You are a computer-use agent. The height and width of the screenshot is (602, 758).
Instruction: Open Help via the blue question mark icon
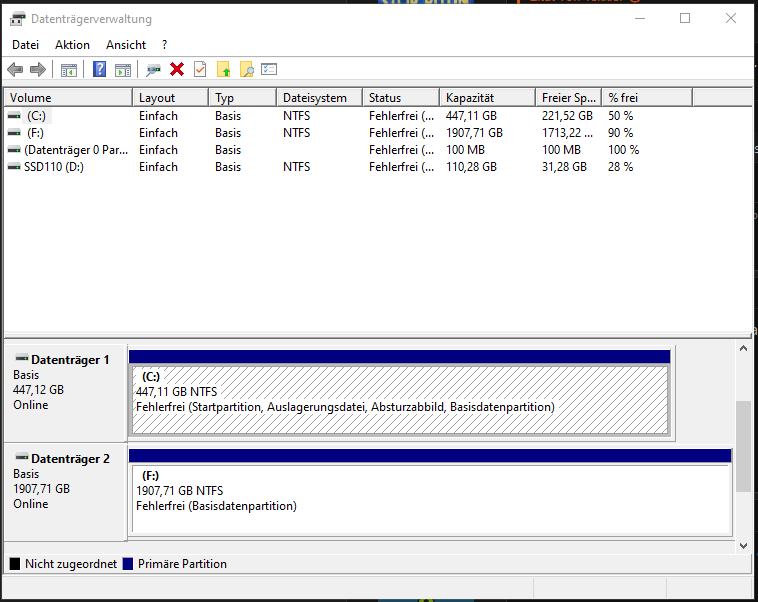[x=100, y=70]
